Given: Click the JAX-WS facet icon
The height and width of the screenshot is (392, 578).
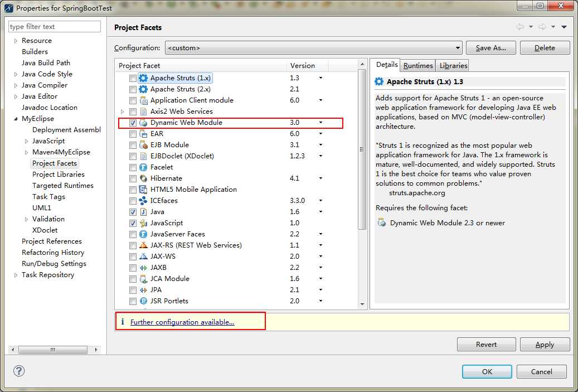Looking at the screenshot, I should 143,257.
